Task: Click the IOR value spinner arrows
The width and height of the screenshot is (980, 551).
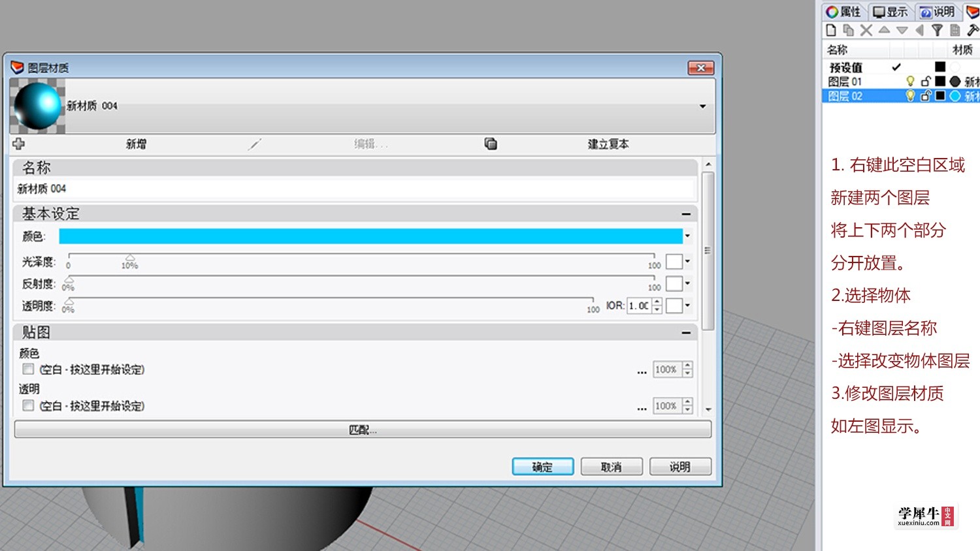Action: 657,305
